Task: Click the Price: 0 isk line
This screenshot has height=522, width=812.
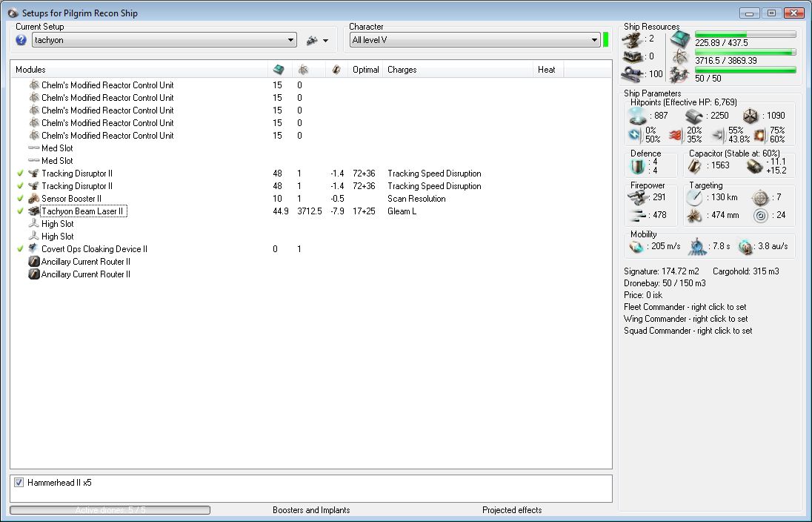Action: pos(643,295)
